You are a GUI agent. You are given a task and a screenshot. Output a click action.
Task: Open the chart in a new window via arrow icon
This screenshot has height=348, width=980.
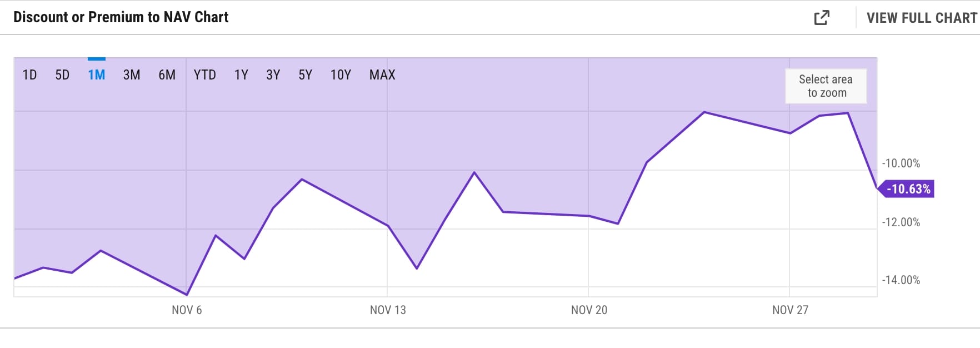pos(823,17)
